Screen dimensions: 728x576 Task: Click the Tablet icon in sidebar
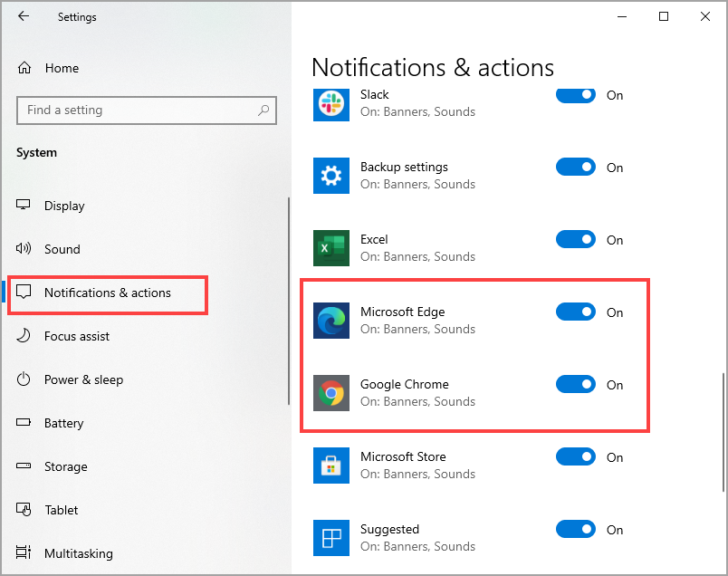(x=24, y=510)
